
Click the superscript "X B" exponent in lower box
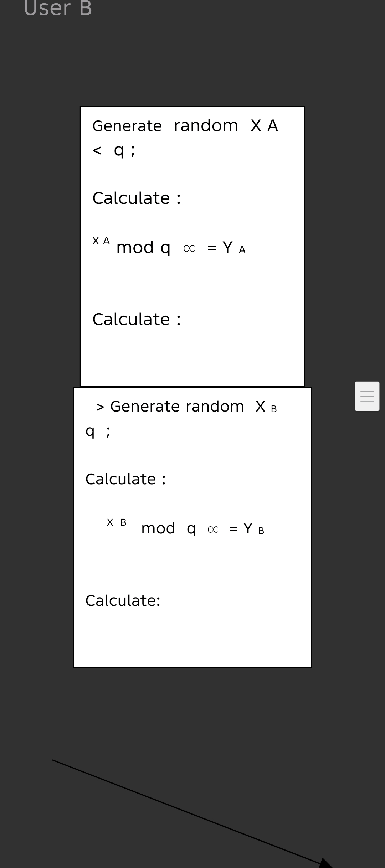pos(117,522)
